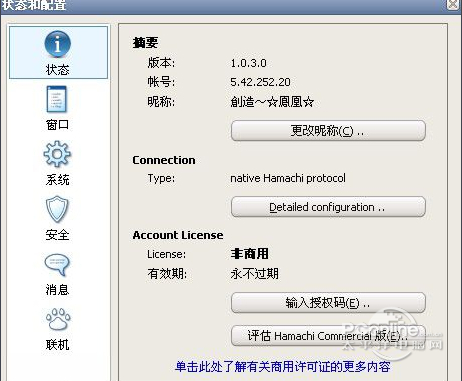Click the License: label

tap(167, 254)
